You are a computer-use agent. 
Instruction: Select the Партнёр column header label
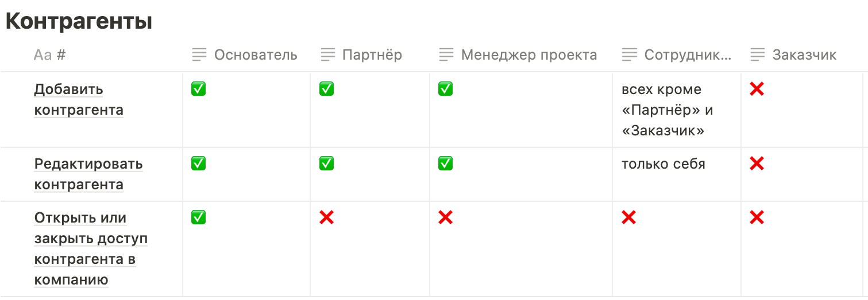click(372, 55)
